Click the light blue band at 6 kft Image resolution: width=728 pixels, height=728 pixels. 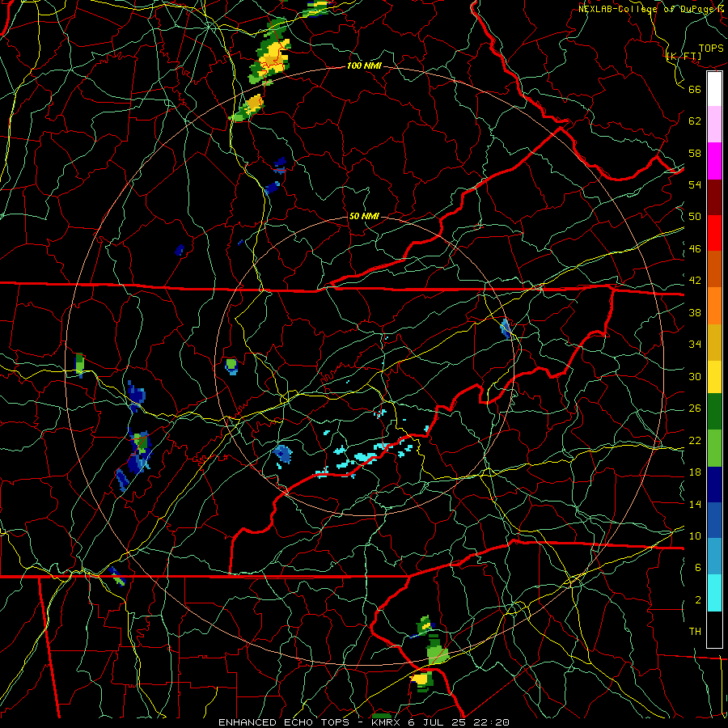tap(714, 557)
